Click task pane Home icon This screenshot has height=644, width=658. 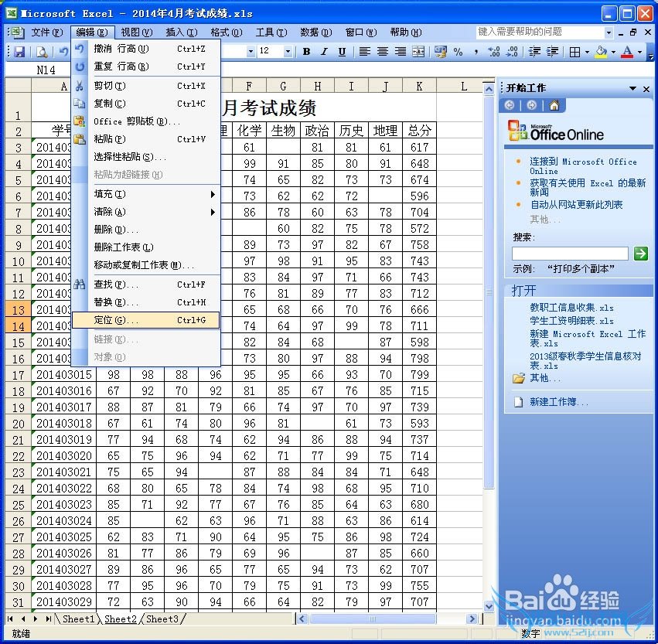tap(554, 105)
